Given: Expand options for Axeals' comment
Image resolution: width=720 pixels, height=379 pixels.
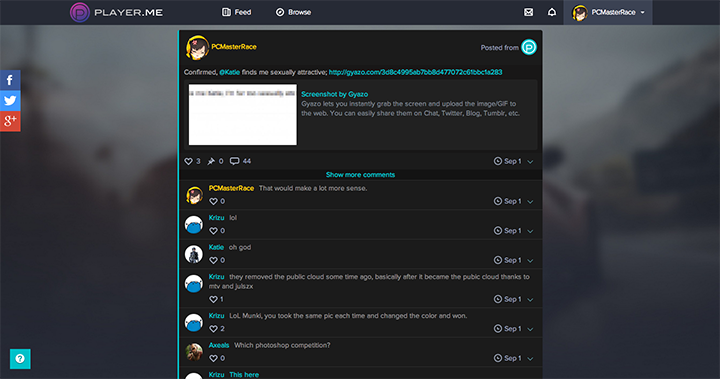Looking at the screenshot, I should [530, 358].
